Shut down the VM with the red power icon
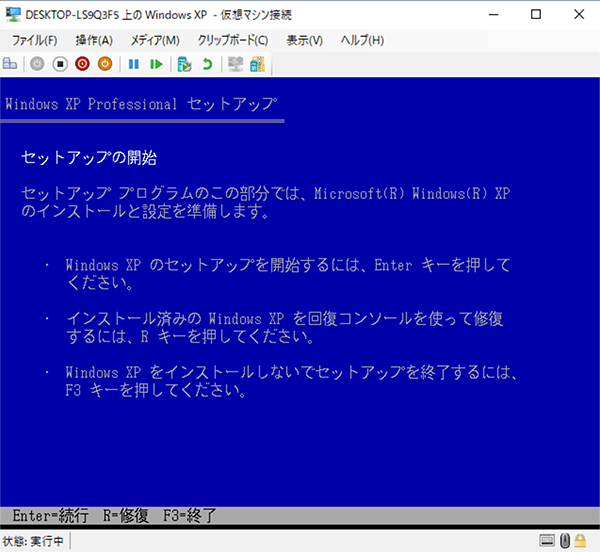 tap(82, 64)
